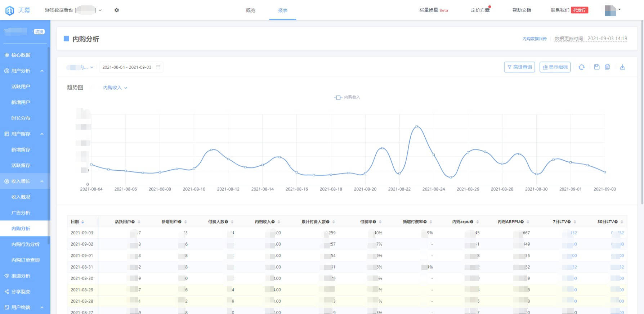
Task: Open the 内购收入 trend metric dropdown
Action: coord(115,88)
